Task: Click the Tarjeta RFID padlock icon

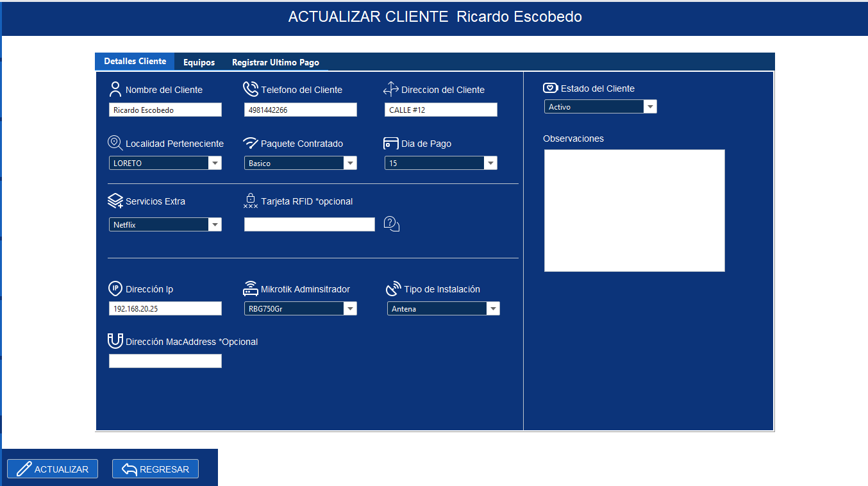Action: (x=250, y=199)
